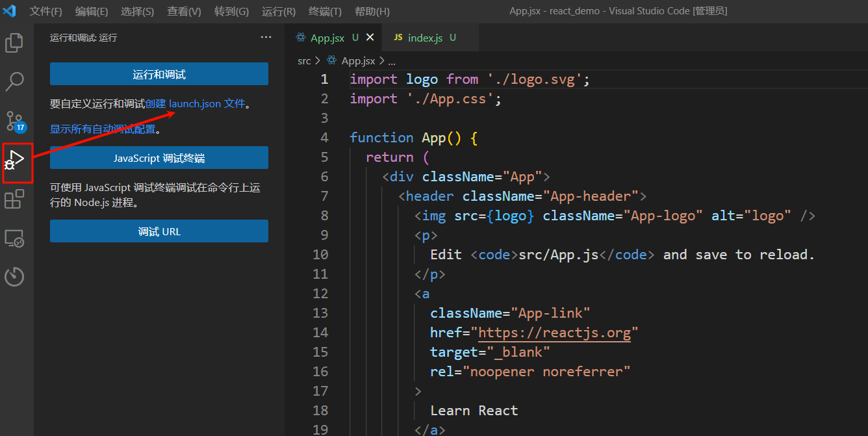This screenshot has width=868, height=436.
Task: Open the Timeline gauge icon in activity bar
Action: click(14, 277)
